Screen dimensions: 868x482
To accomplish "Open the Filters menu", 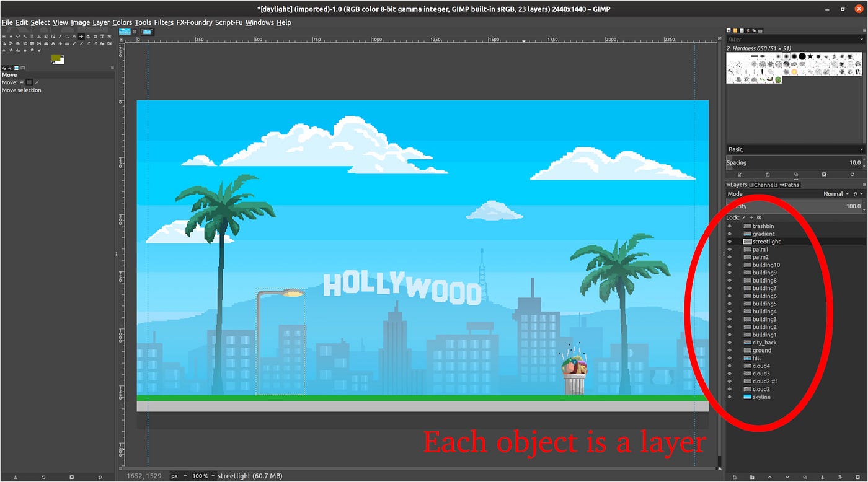I will point(164,22).
